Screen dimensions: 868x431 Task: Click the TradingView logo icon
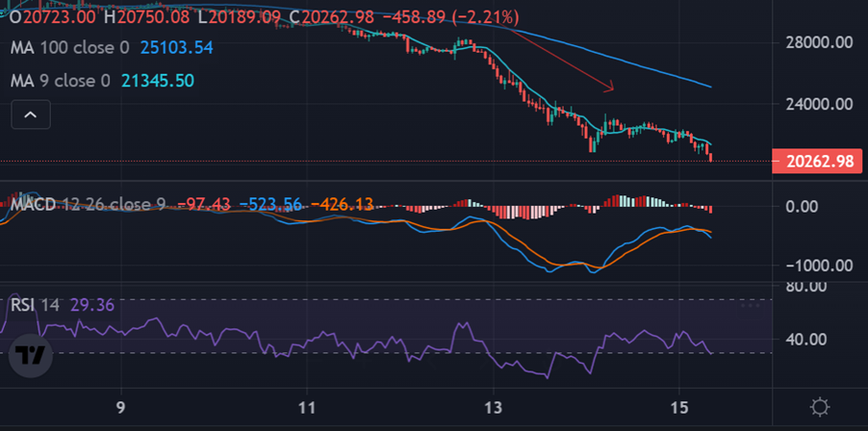point(29,355)
